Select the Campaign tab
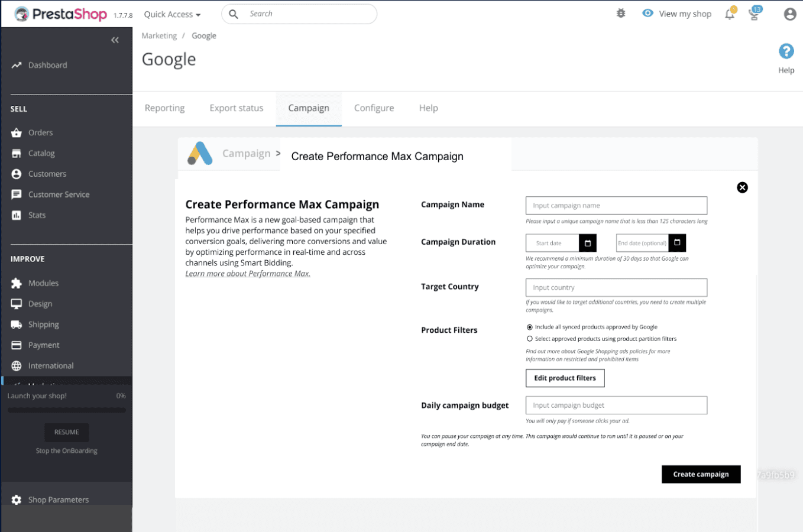 coord(309,108)
